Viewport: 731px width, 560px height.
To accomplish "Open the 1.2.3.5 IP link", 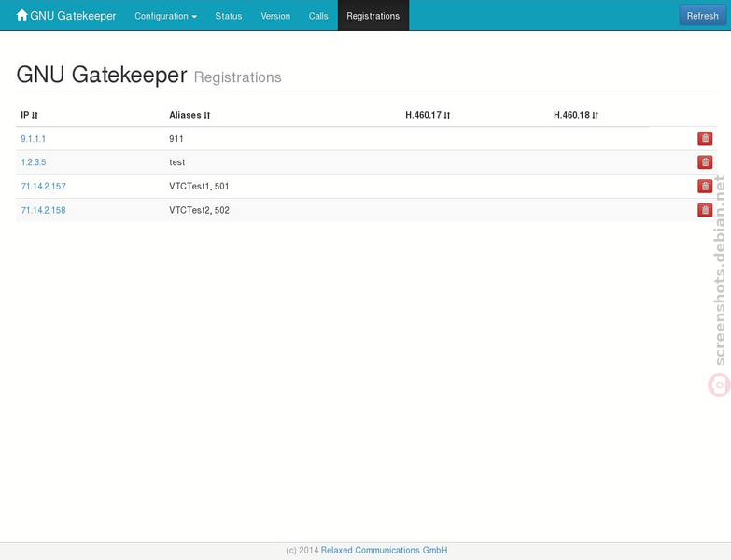I will click(34, 162).
